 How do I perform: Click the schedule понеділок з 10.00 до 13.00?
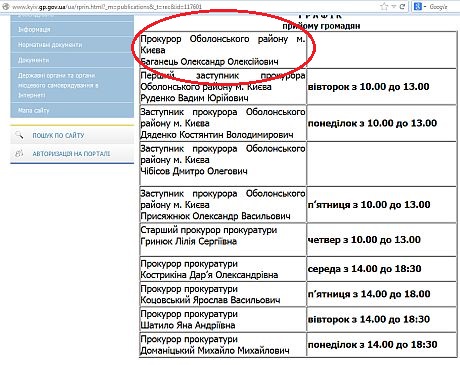pyautogui.click(x=372, y=123)
